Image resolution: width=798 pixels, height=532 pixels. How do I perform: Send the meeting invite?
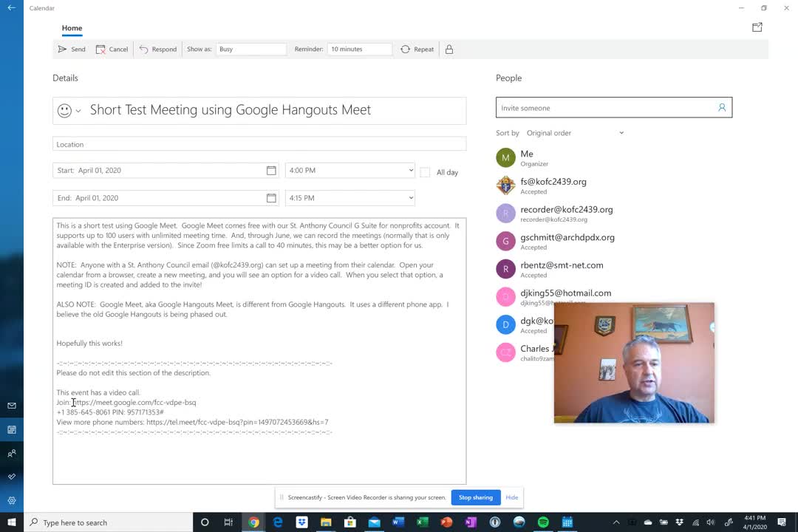[72, 50]
